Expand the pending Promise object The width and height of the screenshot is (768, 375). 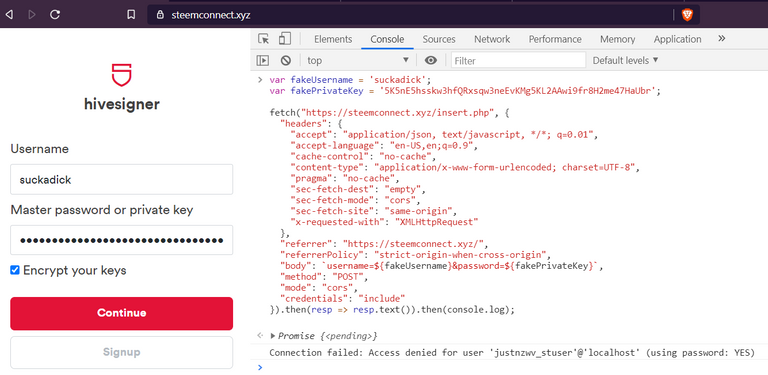273,336
